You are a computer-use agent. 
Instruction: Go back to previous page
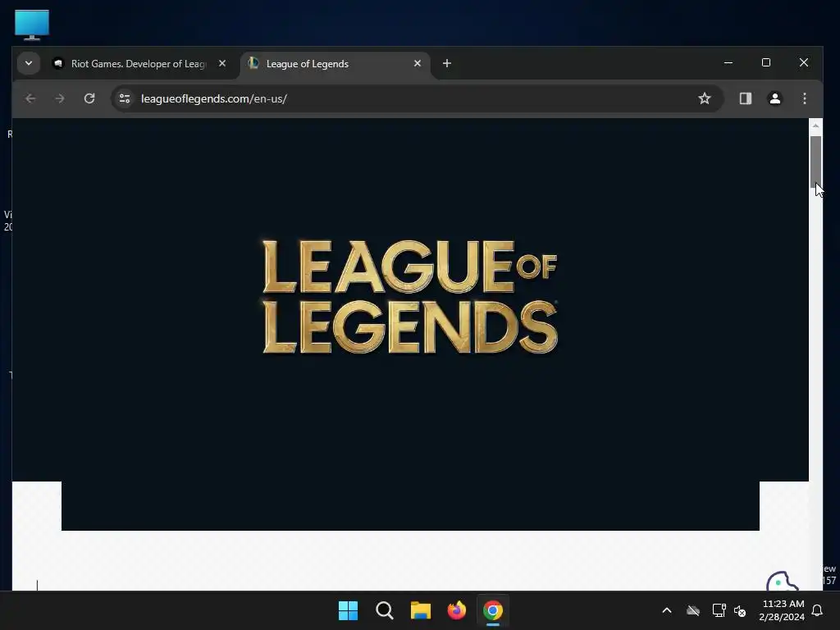coord(30,98)
